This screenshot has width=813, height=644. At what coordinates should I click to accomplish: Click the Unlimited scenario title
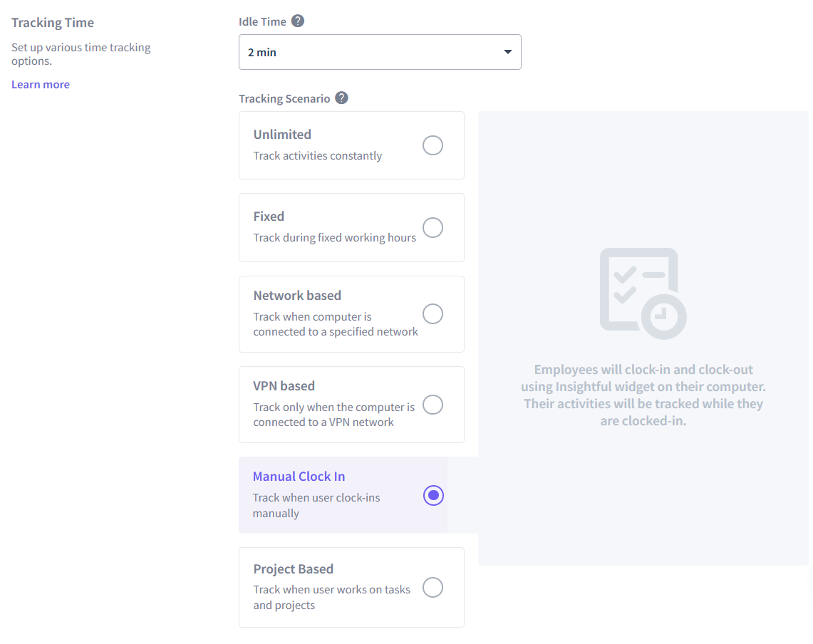[x=283, y=135]
